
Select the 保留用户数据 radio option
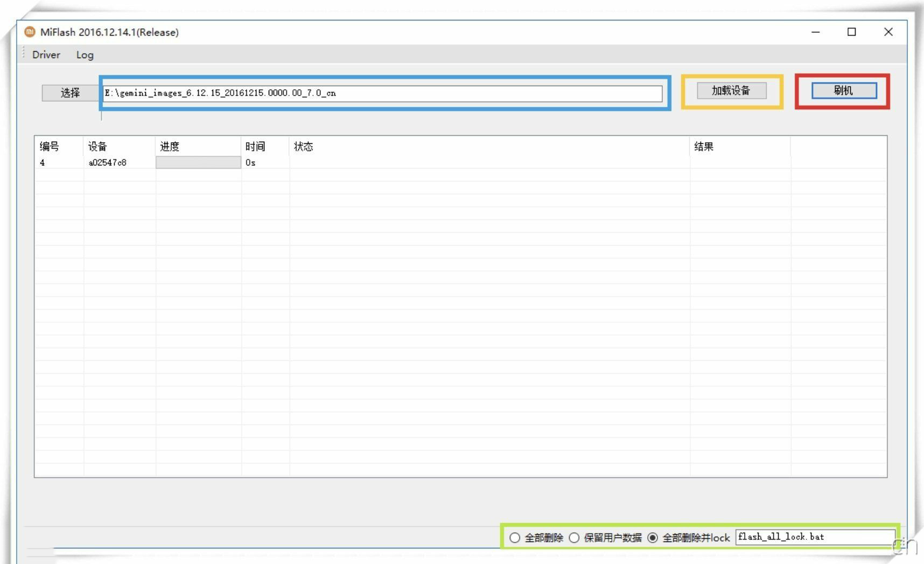(605, 538)
